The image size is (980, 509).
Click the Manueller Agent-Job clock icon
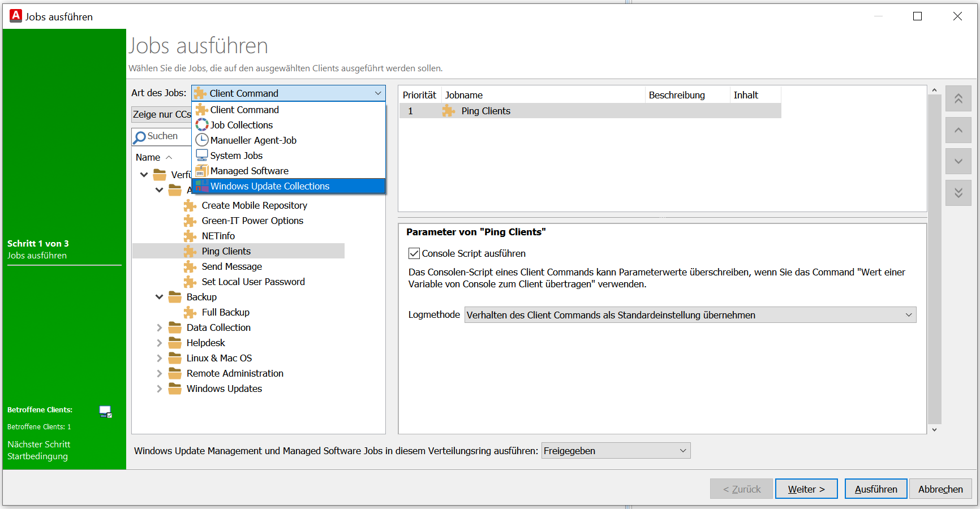click(202, 140)
